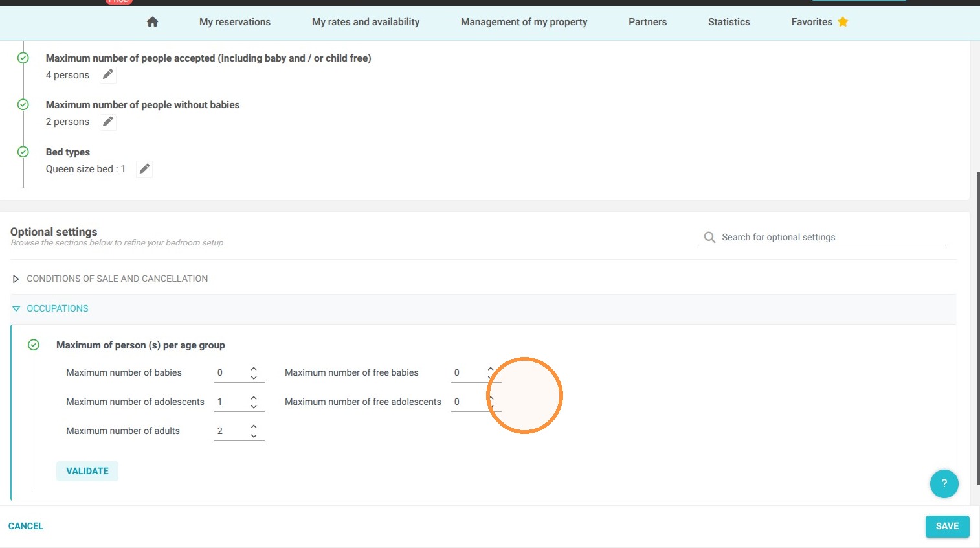Viewport: 980px width, 548px height.
Task: Increase maximum number of babies
Action: pyautogui.click(x=254, y=368)
